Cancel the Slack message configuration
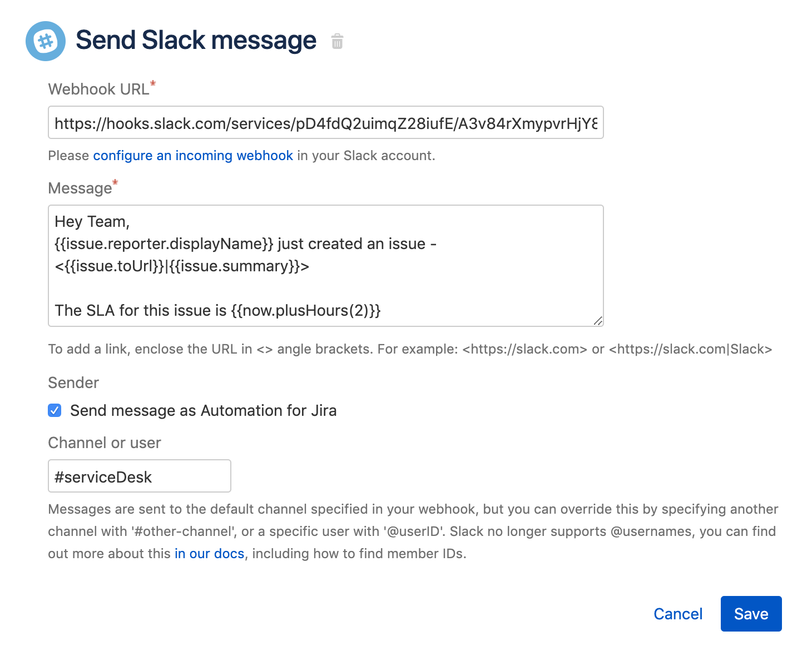Viewport: 812px width, 646px height. (677, 614)
